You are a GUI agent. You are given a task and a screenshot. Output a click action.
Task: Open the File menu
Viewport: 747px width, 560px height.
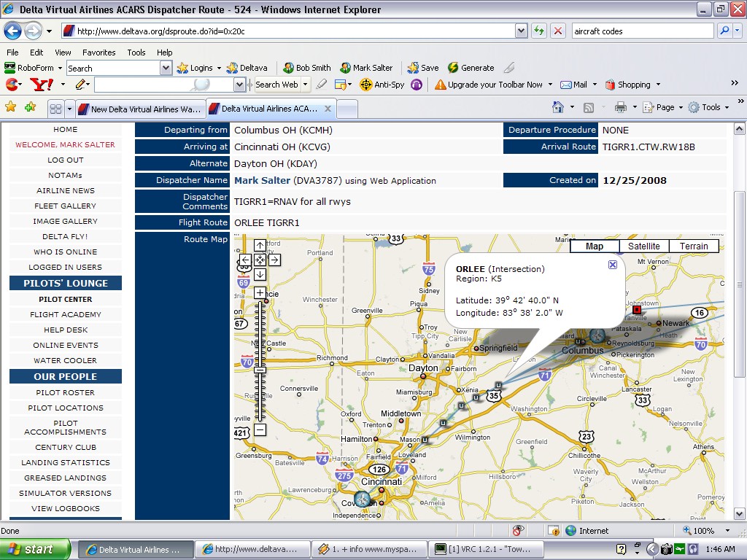pos(12,52)
